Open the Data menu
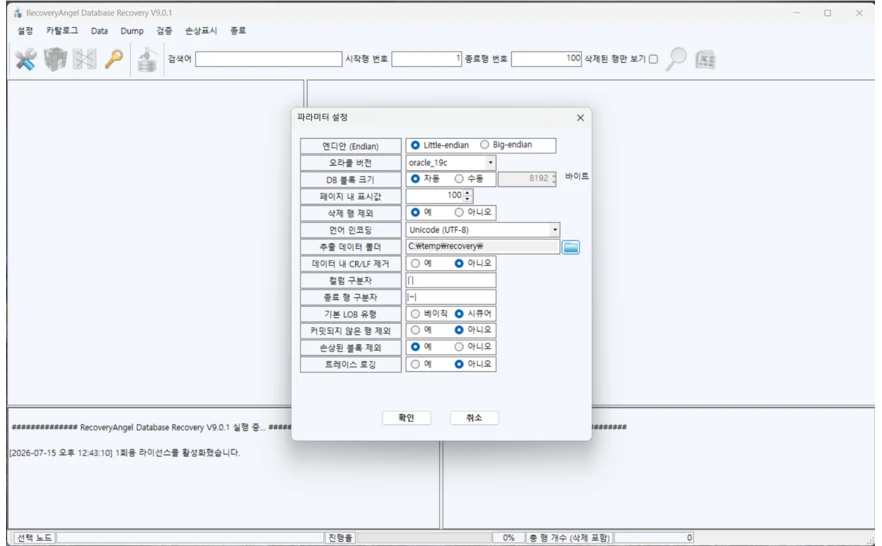The width and height of the screenshot is (882, 546). pyautogui.click(x=100, y=31)
